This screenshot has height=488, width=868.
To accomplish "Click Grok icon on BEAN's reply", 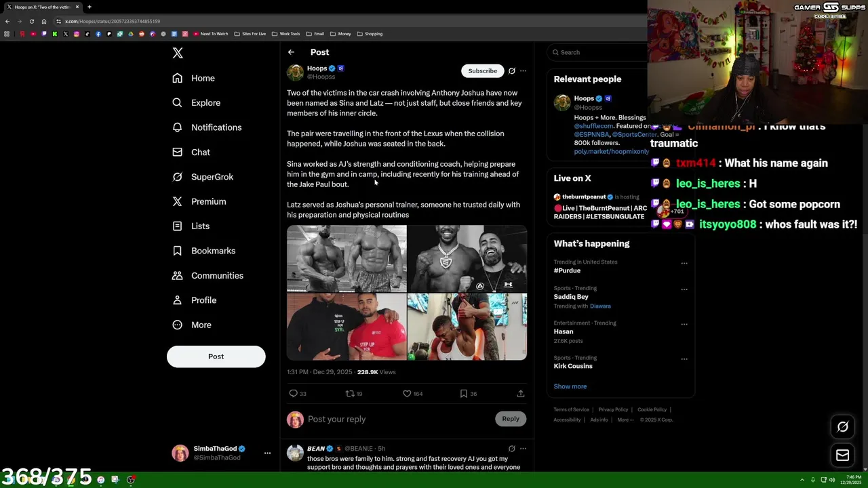I will point(512,449).
